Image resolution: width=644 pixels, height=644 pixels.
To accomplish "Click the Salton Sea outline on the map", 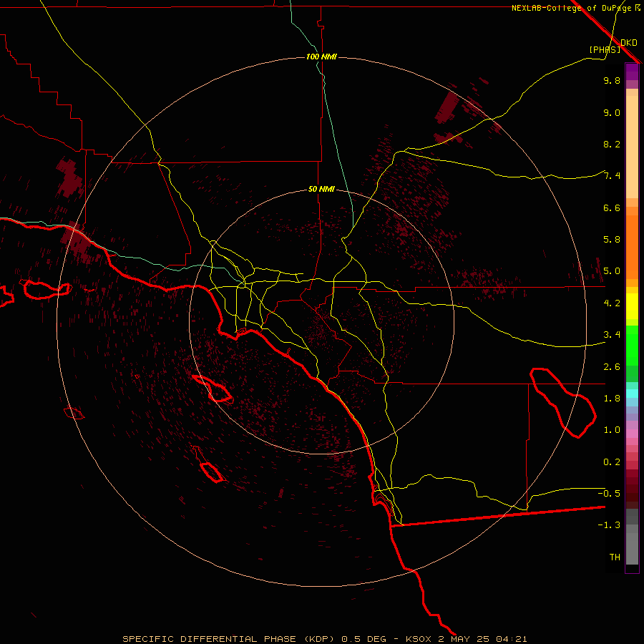I will tap(564, 403).
